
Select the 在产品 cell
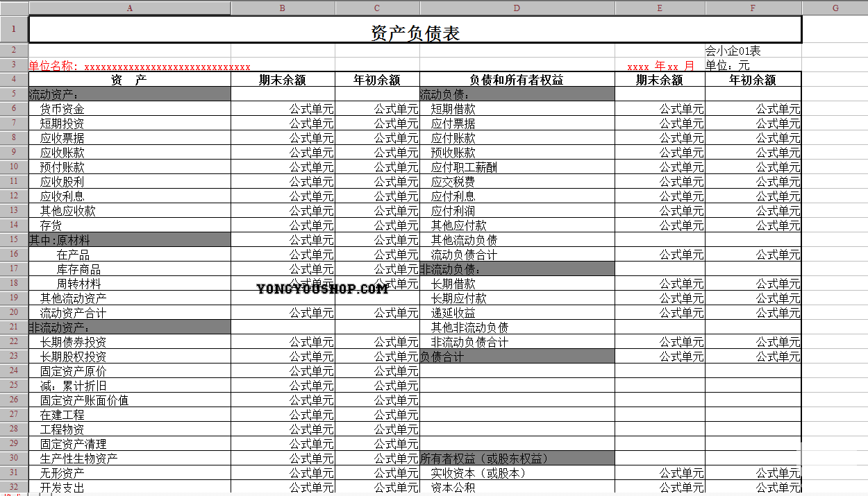(129, 254)
